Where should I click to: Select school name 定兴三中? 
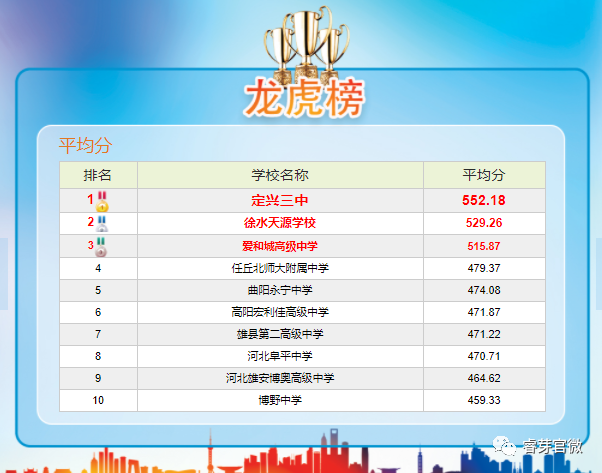(280, 200)
